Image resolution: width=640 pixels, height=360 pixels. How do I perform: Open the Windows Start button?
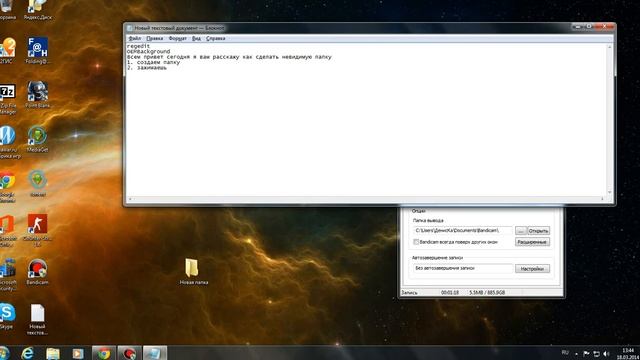[x=3, y=353]
